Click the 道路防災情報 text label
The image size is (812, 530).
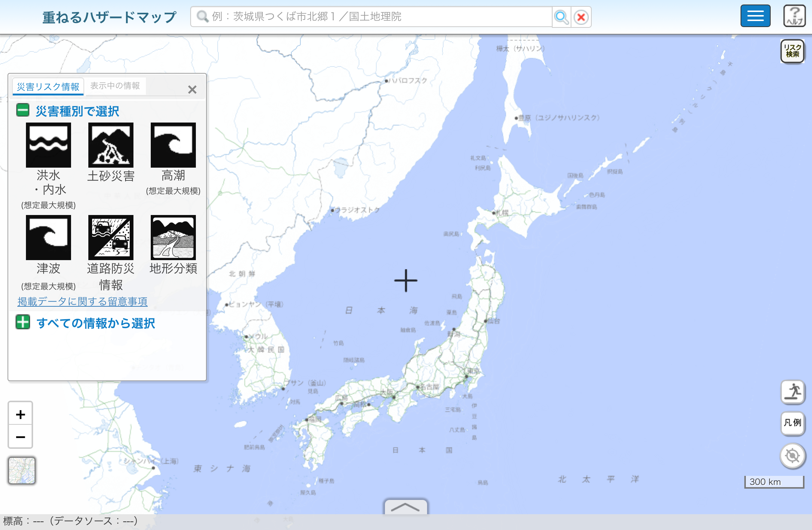click(x=111, y=277)
